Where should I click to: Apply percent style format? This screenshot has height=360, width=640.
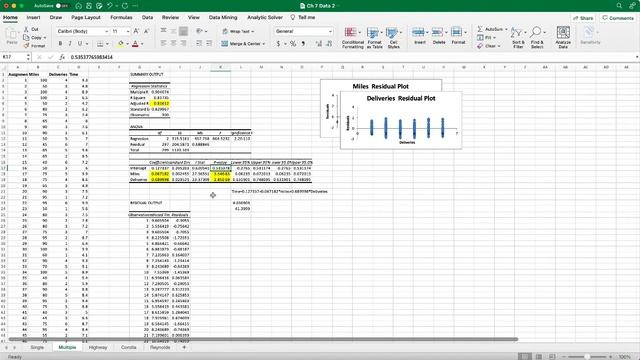(x=293, y=43)
